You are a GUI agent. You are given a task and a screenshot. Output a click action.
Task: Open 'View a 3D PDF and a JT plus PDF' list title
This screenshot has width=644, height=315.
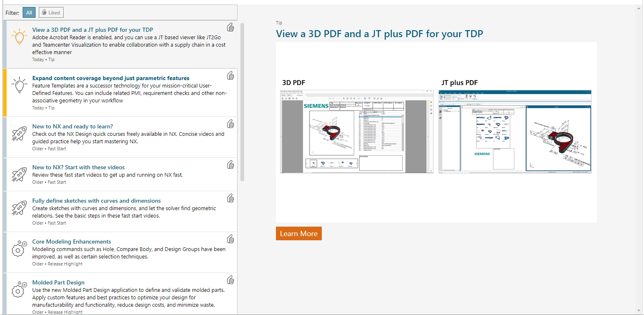(93, 30)
